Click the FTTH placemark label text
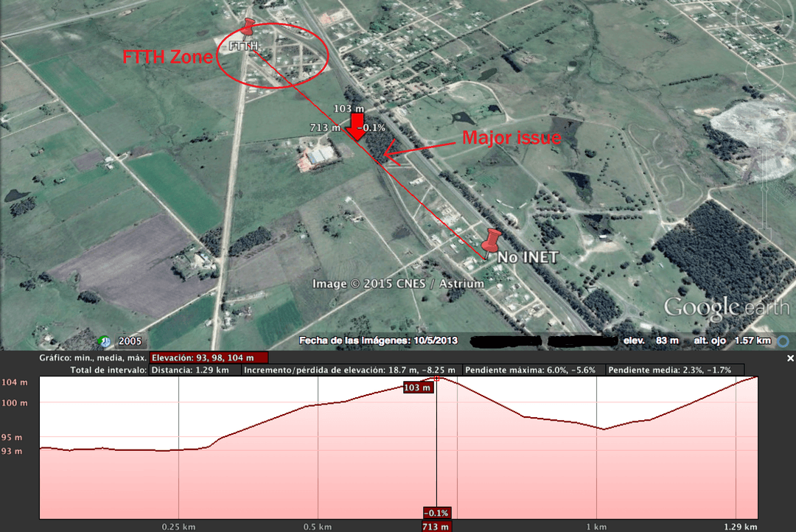The image size is (796, 532). point(243,46)
